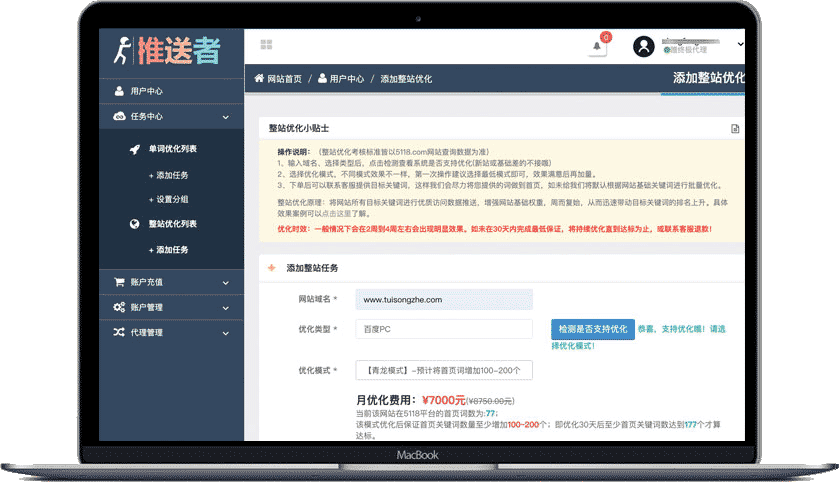Open 整站优化列表 in sidebar
This screenshot has width=839, height=482.
pyautogui.click(x=172, y=224)
